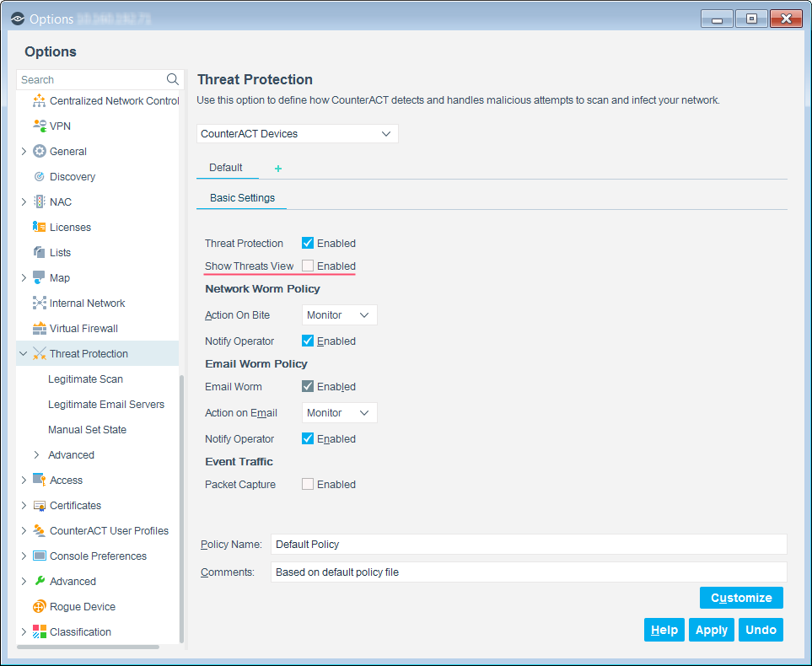Expand the Classification tree node
The height and width of the screenshot is (666, 812).
(24, 631)
